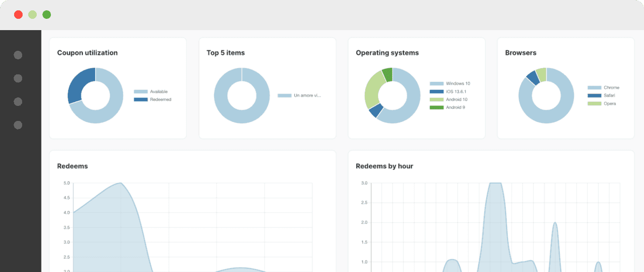Click the dark green maximize window button
The height and width of the screenshot is (272, 644).
pos(47,15)
